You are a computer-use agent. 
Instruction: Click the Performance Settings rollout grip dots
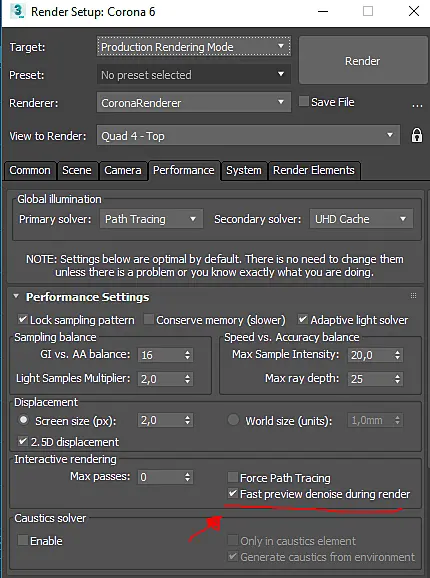point(413,296)
